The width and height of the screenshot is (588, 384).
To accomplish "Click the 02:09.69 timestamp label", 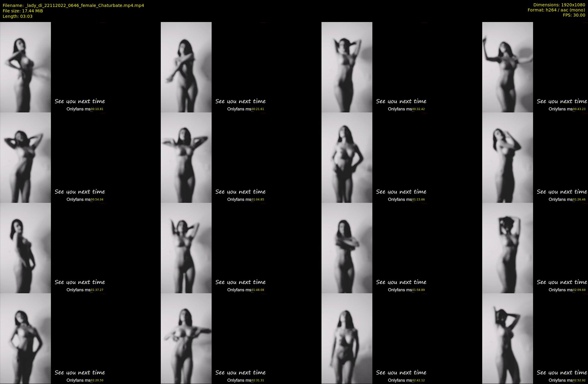I will (x=579, y=290).
